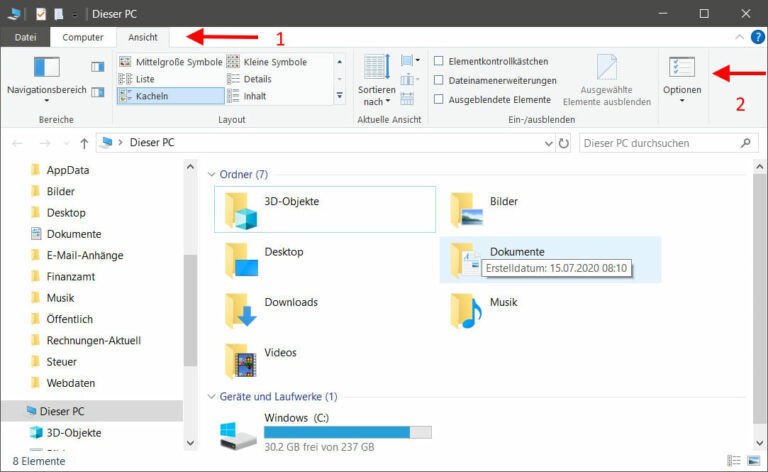Refresh the view with the reload icon
The width and height of the screenshot is (768, 472).
click(x=564, y=143)
